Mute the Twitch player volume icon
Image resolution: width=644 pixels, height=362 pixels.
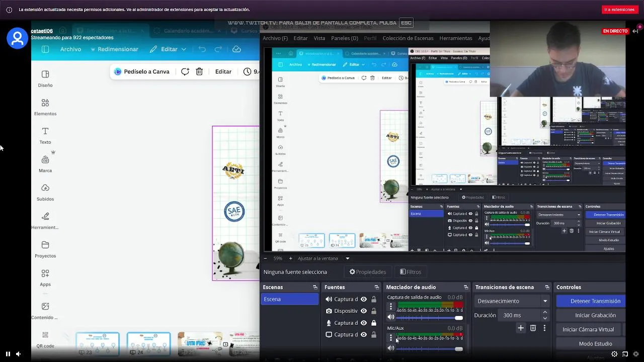point(18,354)
